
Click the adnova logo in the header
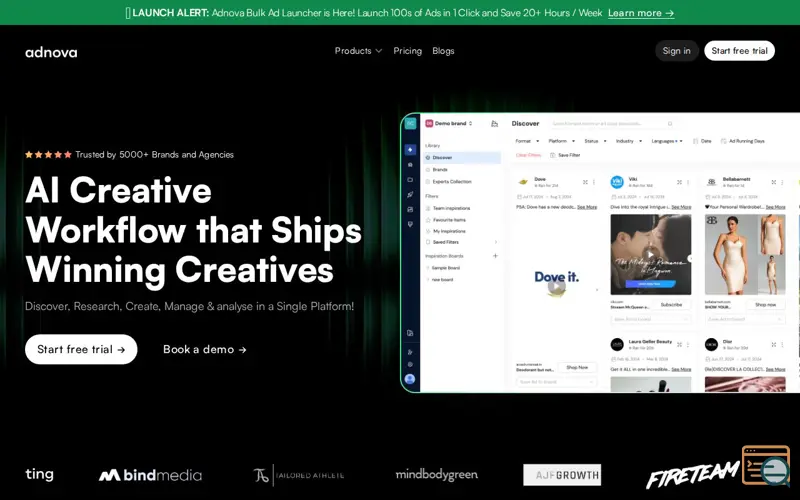[x=51, y=52]
